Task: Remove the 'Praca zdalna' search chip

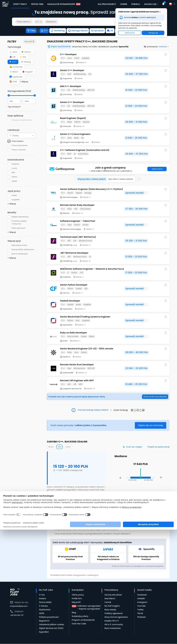Action: 30,22
